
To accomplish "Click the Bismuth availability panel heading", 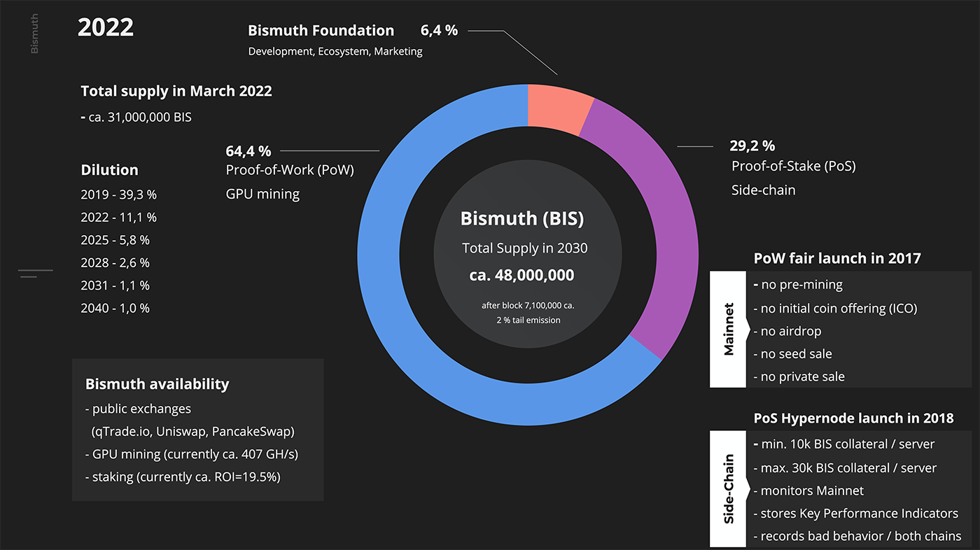I will click(157, 384).
